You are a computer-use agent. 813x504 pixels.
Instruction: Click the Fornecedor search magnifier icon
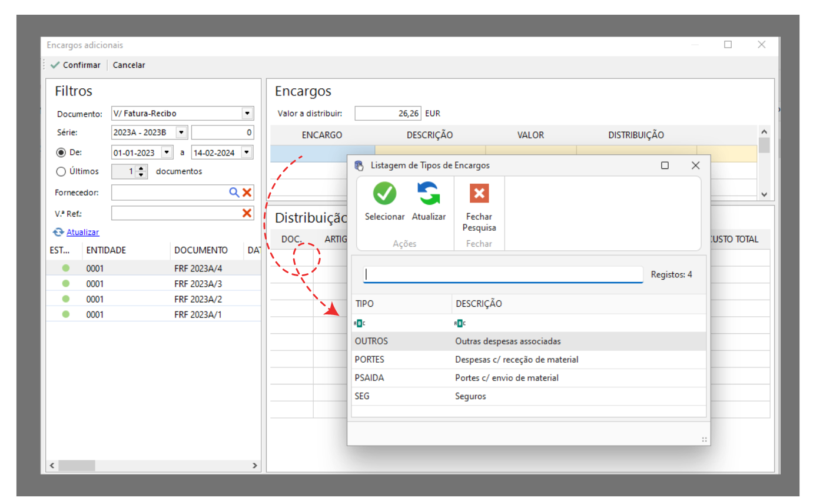point(234,193)
